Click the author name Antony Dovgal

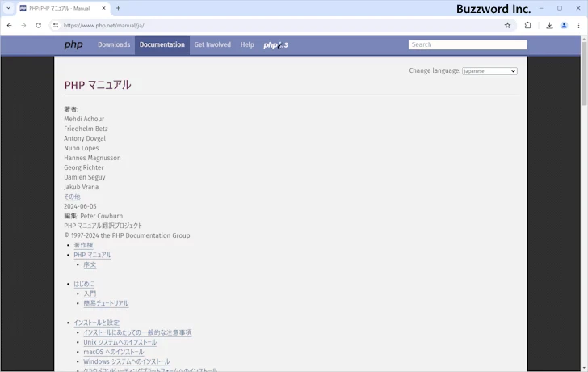tap(85, 138)
